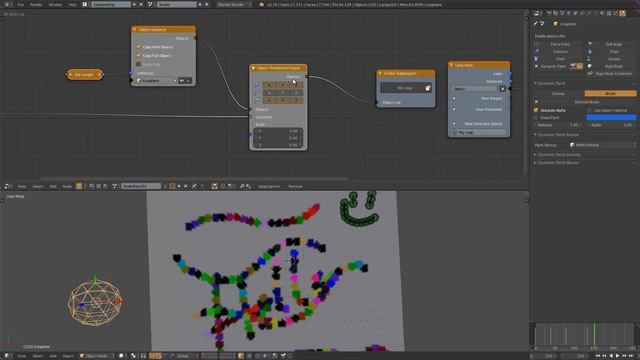Open the Physics properties tab icon
Image resolution: width=640 pixels, height=360 pixels.
(622, 13)
